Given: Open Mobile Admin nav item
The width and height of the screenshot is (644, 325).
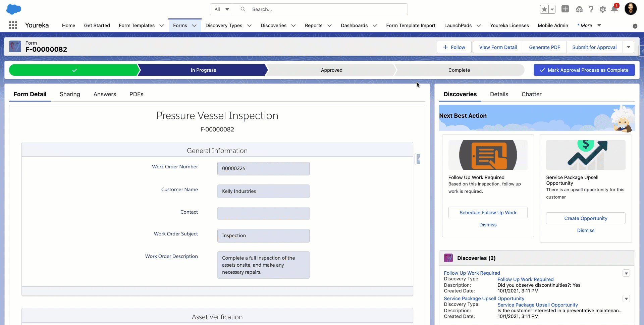Looking at the screenshot, I should pos(553,25).
